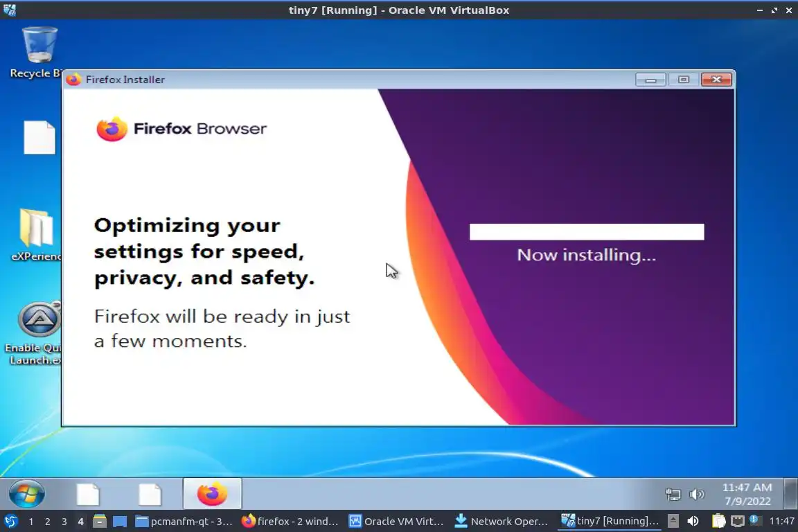Image resolution: width=798 pixels, height=532 pixels.
Task: Close the Firefox Installer window
Action: (x=716, y=80)
